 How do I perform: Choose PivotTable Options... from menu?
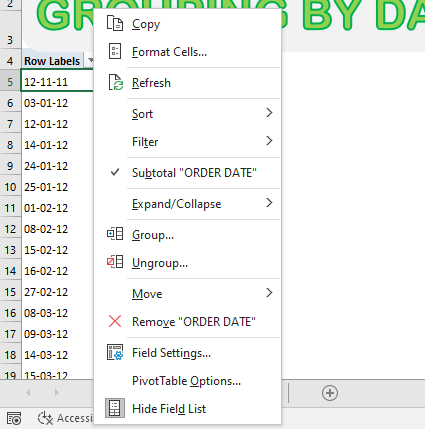pyautogui.click(x=187, y=381)
